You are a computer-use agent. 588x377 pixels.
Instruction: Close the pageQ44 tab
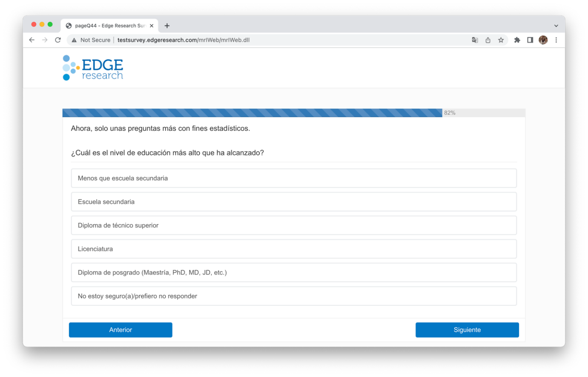pyautogui.click(x=152, y=26)
